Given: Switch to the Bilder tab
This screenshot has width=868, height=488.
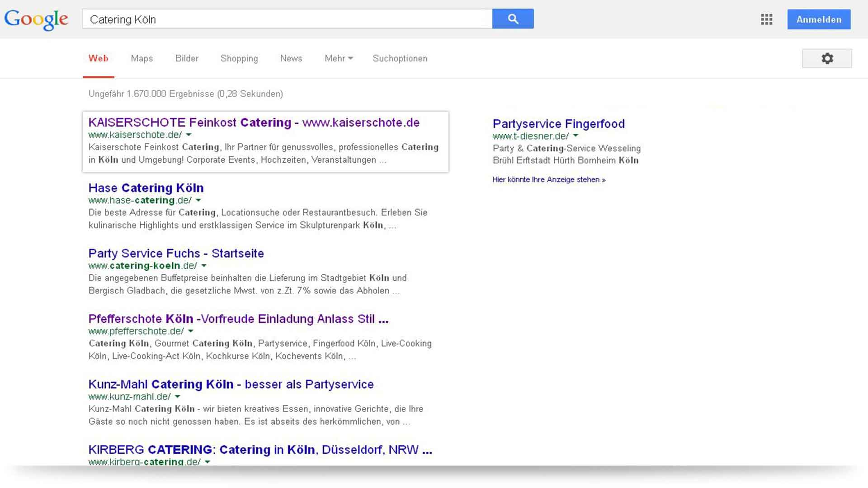Looking at the screenshot, I should pyautogui.click(x=187, y=58).
